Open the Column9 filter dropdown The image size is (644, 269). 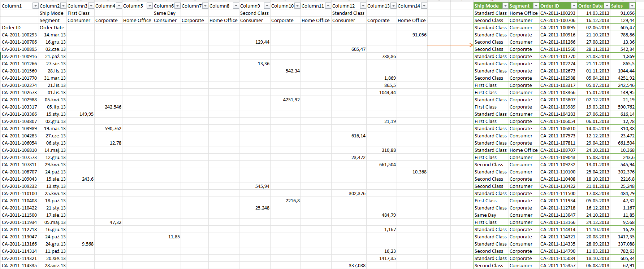[x=267, y=6]
